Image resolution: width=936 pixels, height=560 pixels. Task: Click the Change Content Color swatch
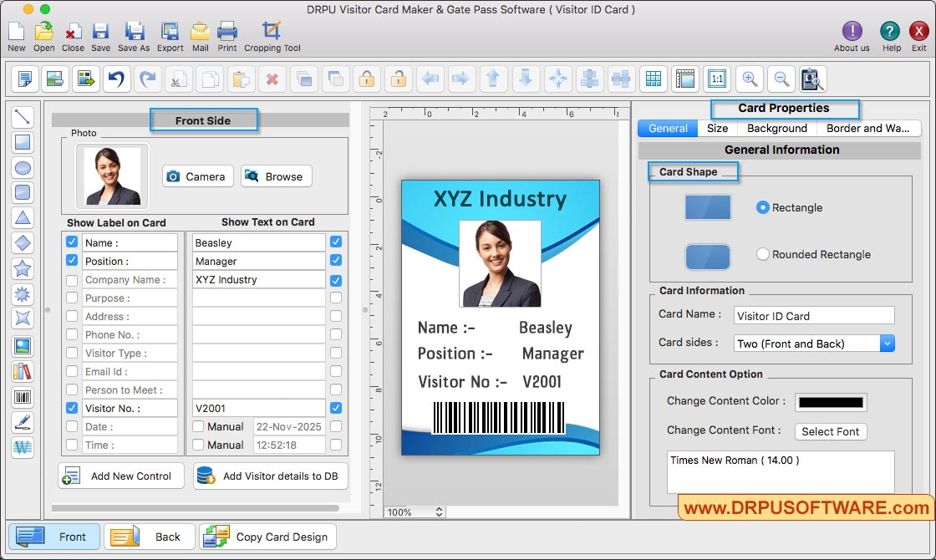pos(832,402)
